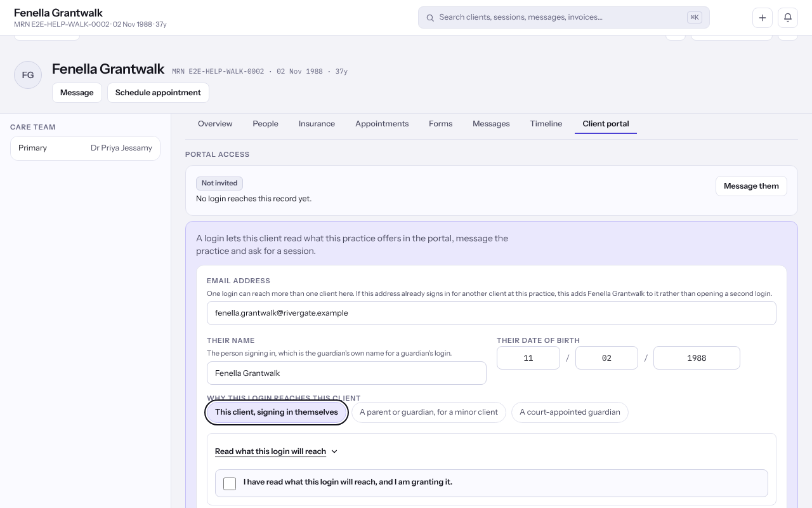The height and width of the screenshot is (508, 812).
Task: Switch to the Messages tab
Action: pos(491,124)
